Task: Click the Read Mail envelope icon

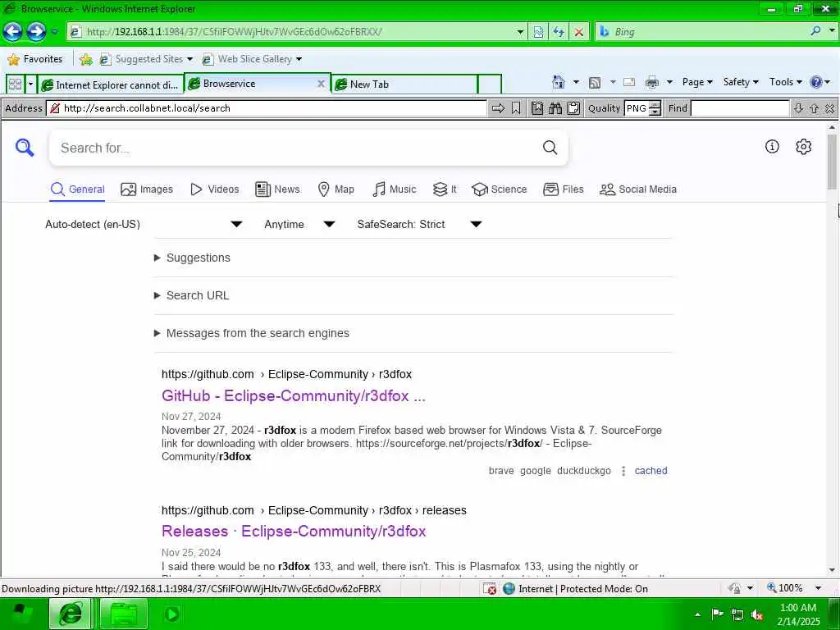Action: pos(629,82)
